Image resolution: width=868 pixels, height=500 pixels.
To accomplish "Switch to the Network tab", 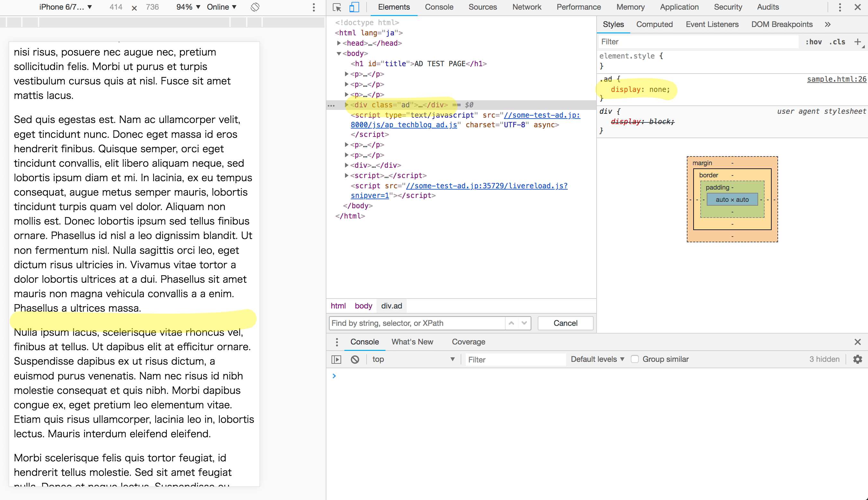I will [527, 7].
